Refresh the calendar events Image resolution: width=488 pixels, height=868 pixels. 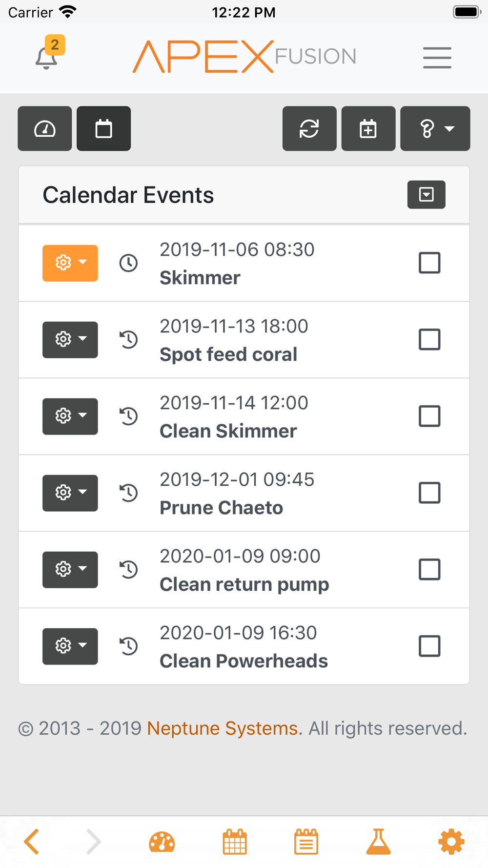click(x=309, y=128)
